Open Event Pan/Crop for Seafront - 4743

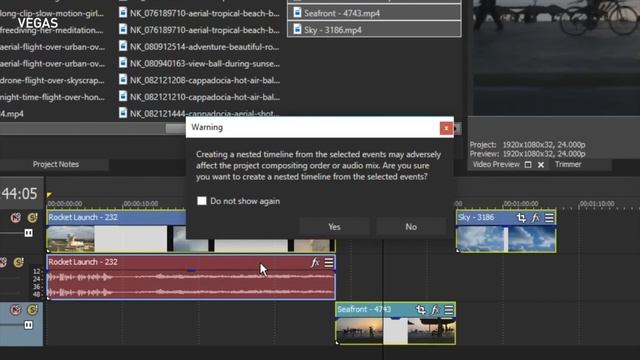(420, 310)
